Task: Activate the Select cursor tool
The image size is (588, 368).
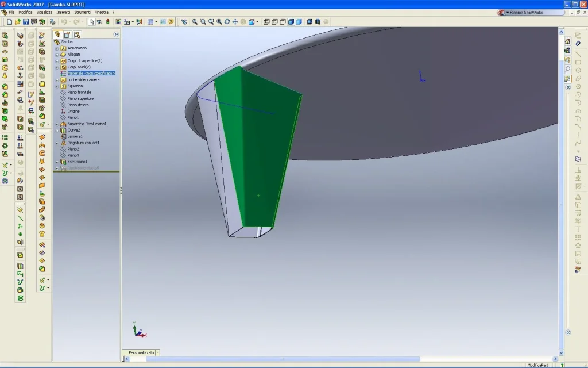Action: point(92,22)
